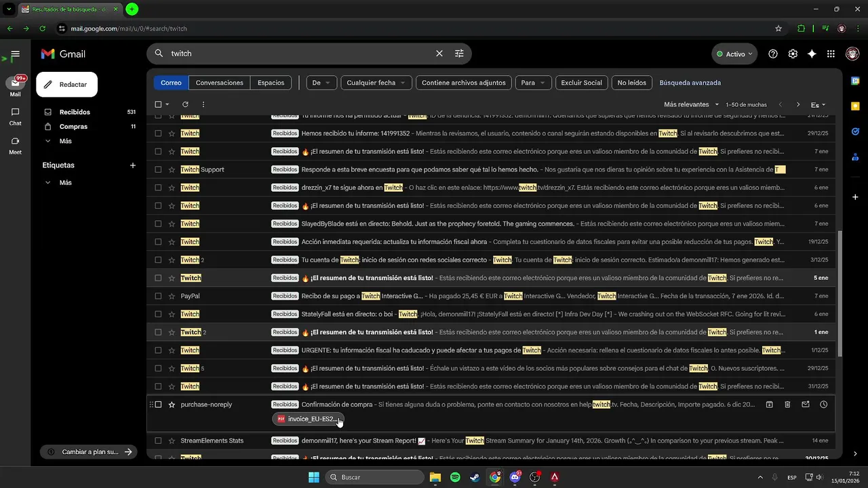The height and width of the screenshot is (488, 868).
Task: Star the PayPal email
Action: tap(172, 296)
